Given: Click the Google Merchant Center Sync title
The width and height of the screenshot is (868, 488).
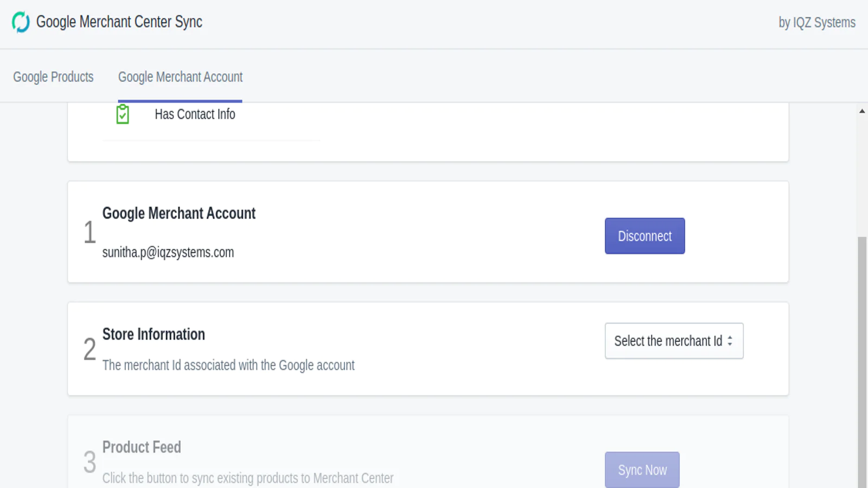Looking at the screenshot, I should pyautogui.click(x=119, y=22).
